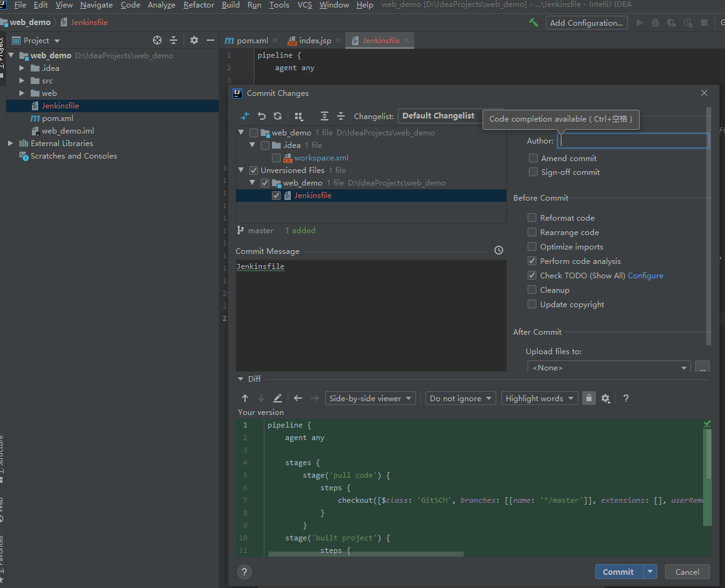Uncheck the Jenkinsfile checkbox in commit list
725x588 pixels.
click(276, 195)
